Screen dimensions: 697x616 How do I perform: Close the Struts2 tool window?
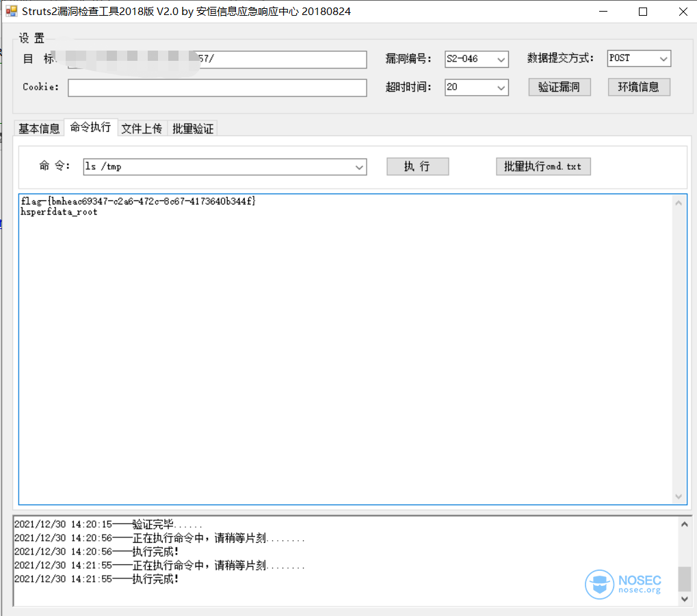683,11
